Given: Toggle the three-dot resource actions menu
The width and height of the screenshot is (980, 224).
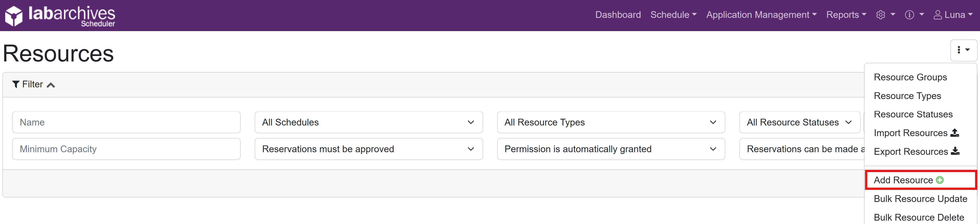Looking at the screenshot, I should [963, 50].
